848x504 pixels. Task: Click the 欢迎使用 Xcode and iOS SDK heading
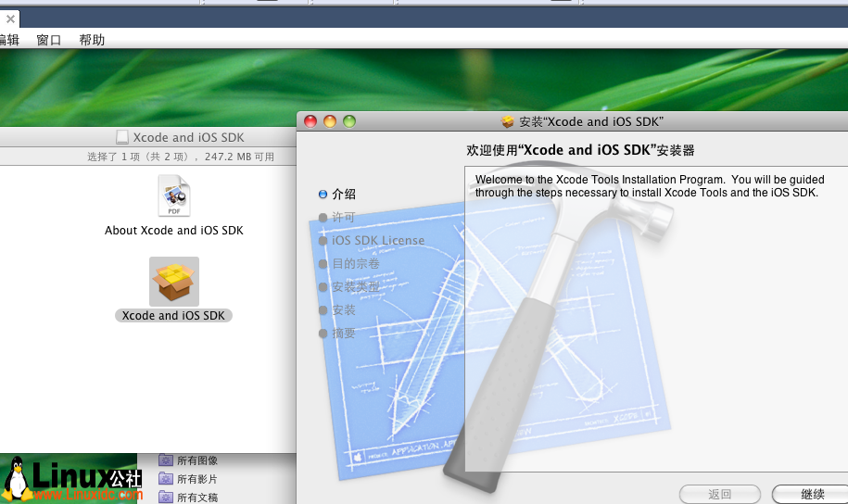click(x=580, y=150)
